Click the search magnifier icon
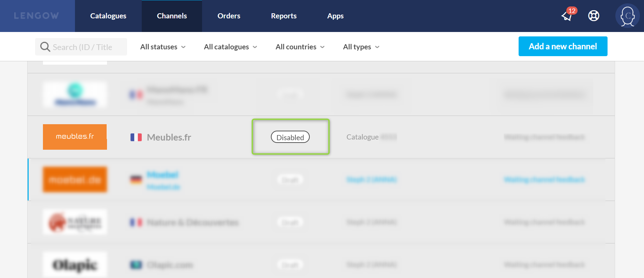Screen dimensions: 644x278 click(x=45, y=47)
